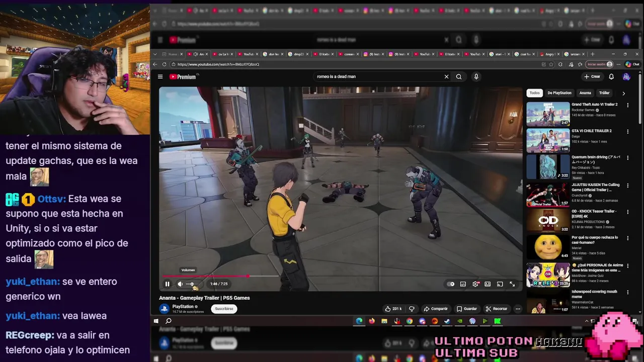Select the Tráiler filter chip
Viewport: 644px width, 362px height.
[604, 93]
